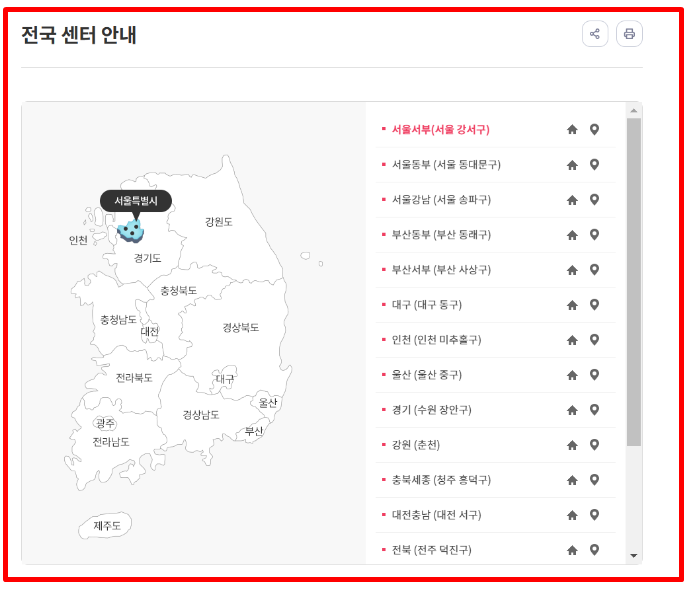This screenshot has width=691, height=590.
Task: Select the 대전충남 (대전 서구) center
Action: pos(436,515)
